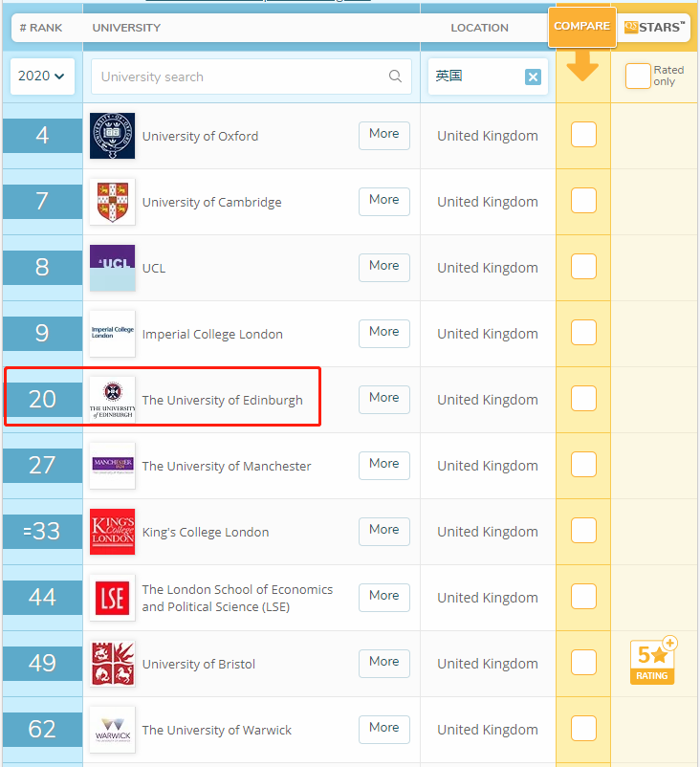This screenshot has width=700, height=767.
Task: Open The University of Manchester link
Action: 227,466
